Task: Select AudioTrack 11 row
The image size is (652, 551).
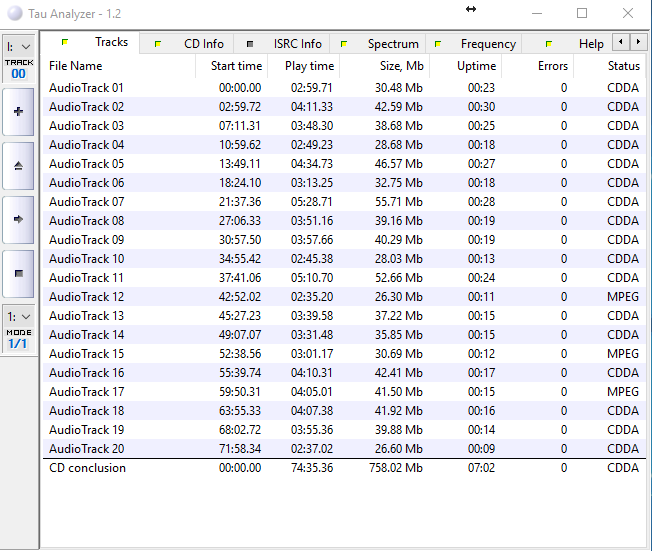Action: click(x=344, y=278)
